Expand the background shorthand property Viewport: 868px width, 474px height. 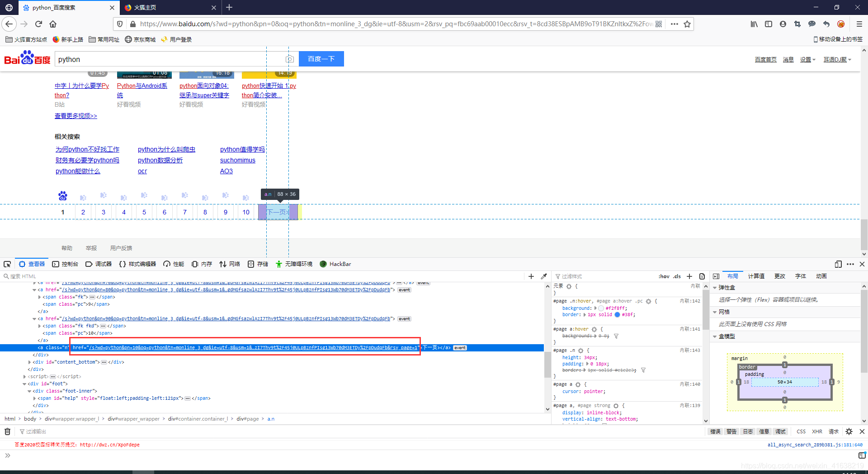pyautogui.click(x=595, y=308)
